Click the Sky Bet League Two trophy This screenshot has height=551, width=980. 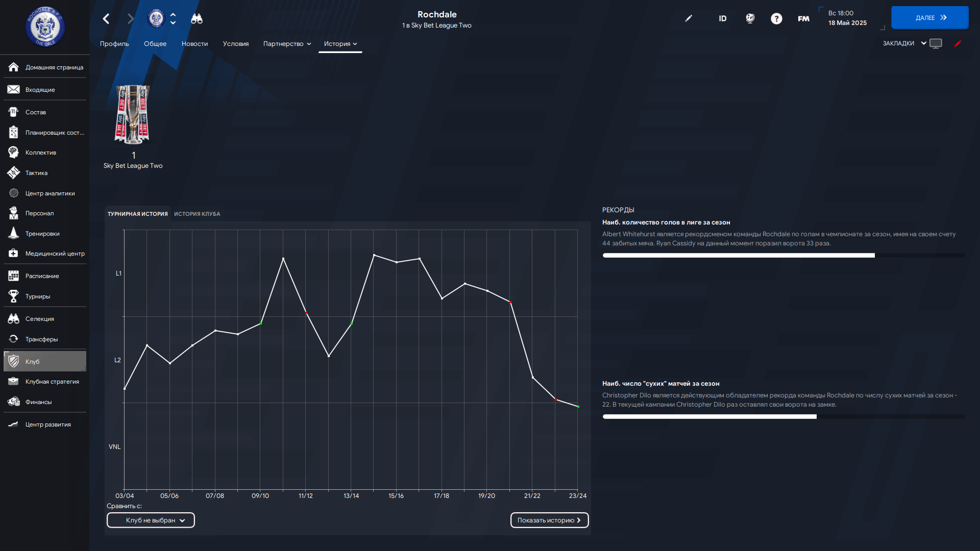pos(133,115)
